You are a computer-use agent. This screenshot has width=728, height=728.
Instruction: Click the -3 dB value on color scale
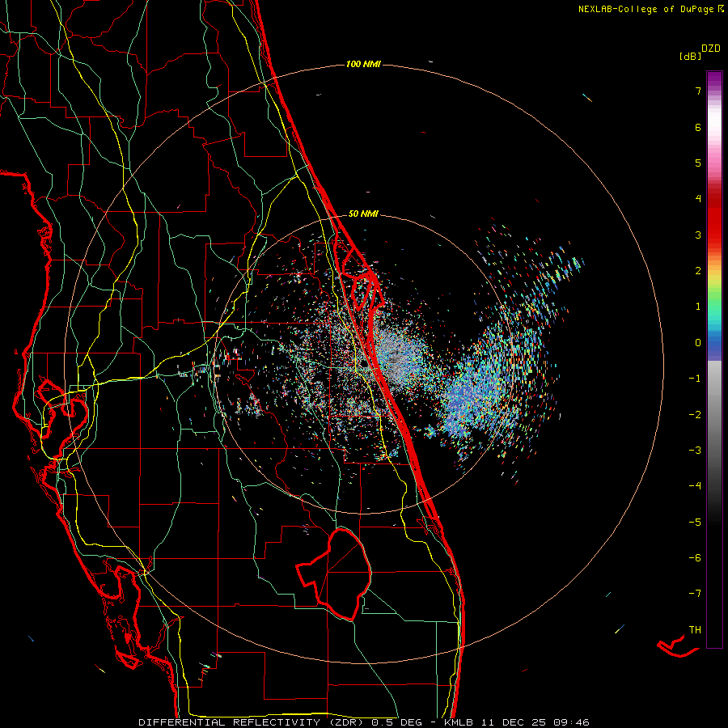(x=695, y=451)
